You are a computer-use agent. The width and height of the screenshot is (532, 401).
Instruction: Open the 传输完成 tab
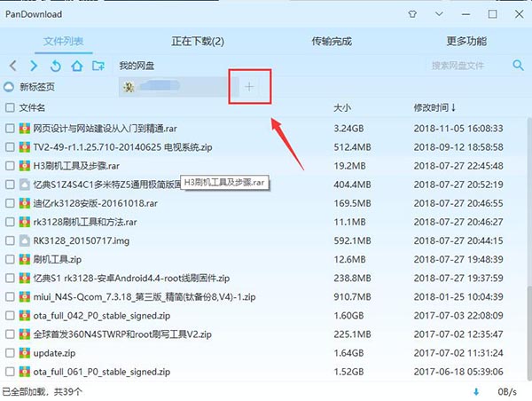click(x=332, y=41)
